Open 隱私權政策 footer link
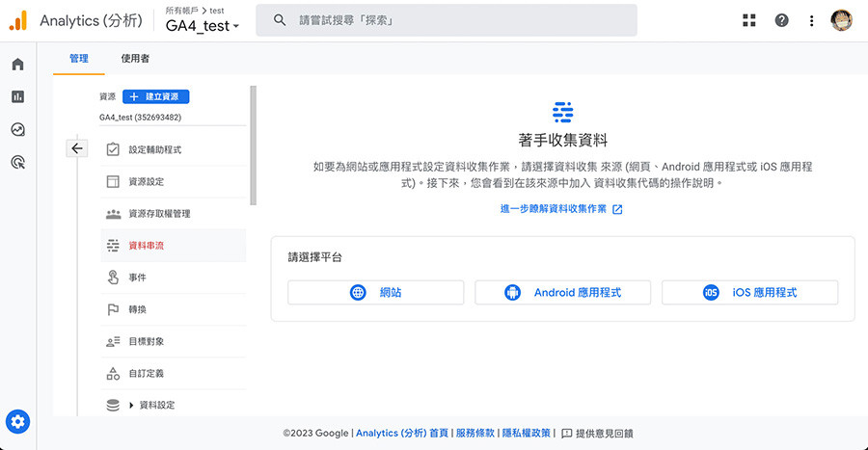Screen dimensions: 868x450 point(527,434)
